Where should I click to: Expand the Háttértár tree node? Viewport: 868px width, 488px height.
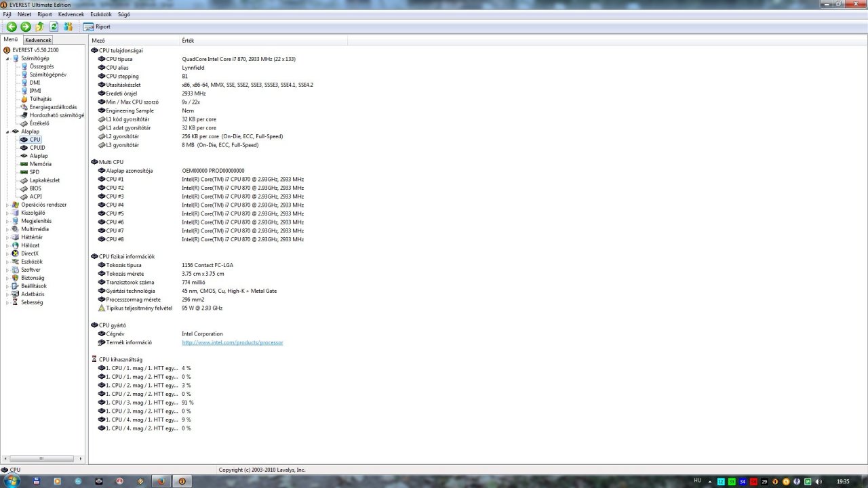coord(8,237)
